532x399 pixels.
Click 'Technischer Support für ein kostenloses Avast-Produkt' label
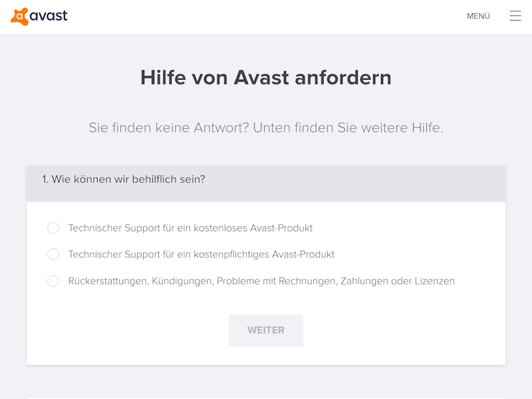point(190,228)
